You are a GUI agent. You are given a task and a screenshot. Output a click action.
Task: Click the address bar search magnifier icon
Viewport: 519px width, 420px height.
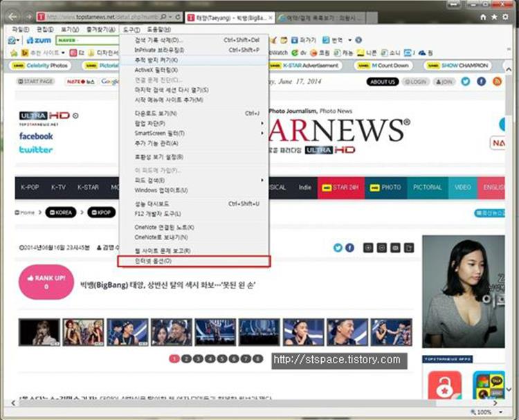pos(163,17)
